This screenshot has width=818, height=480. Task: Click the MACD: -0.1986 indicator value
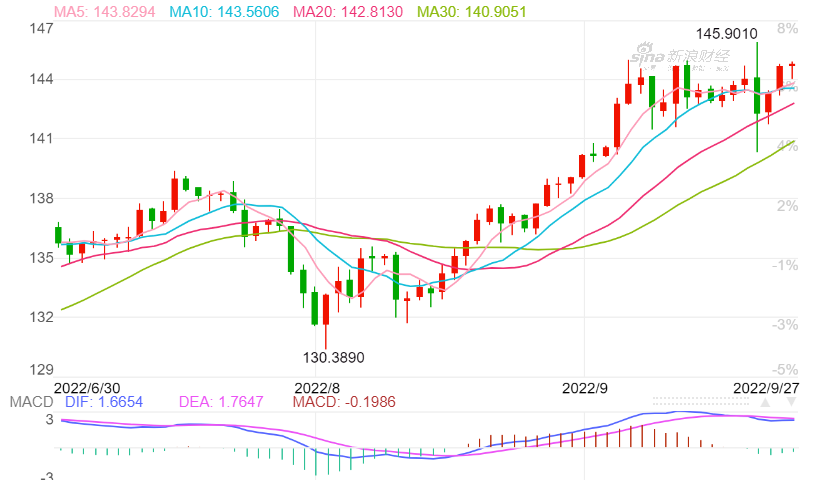click(x=344, y=402)
